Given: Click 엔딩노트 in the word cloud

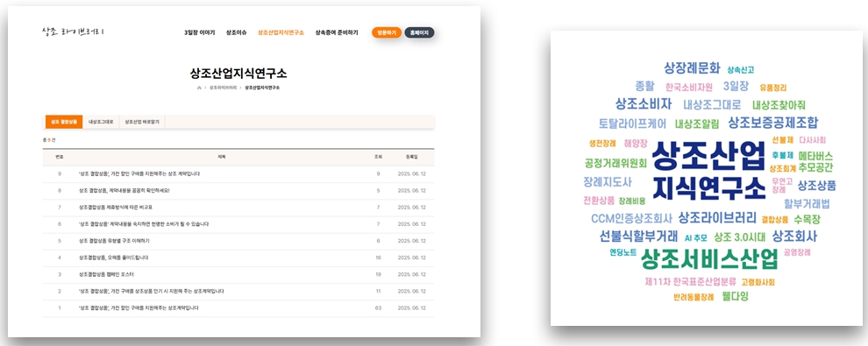Looking at the screenshot, I should pyautogui.click(x=623, y=252).
